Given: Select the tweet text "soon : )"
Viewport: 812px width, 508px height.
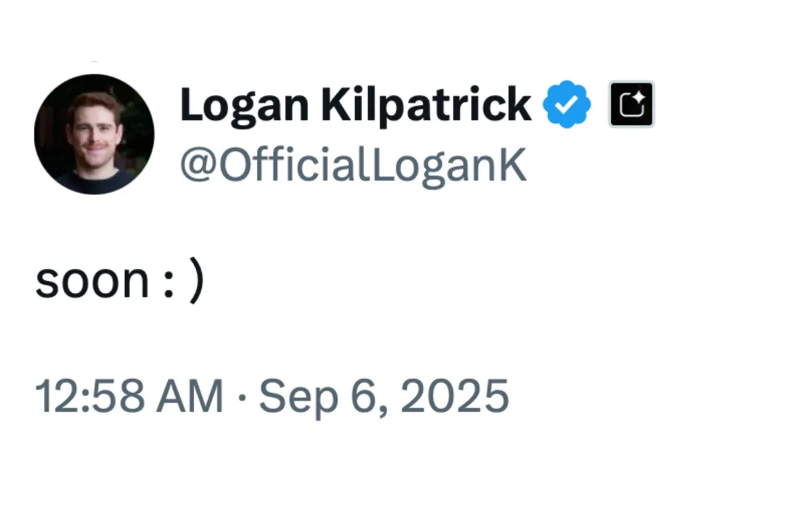Looking at the screenshot, I should (119, 282).
